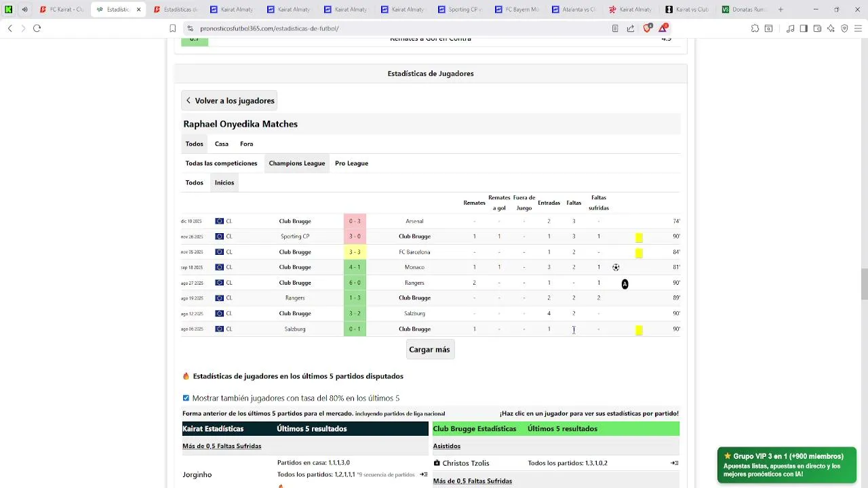Select Inicios starts filter
Viewport: 868px width, 488px height.
[224, 182]
